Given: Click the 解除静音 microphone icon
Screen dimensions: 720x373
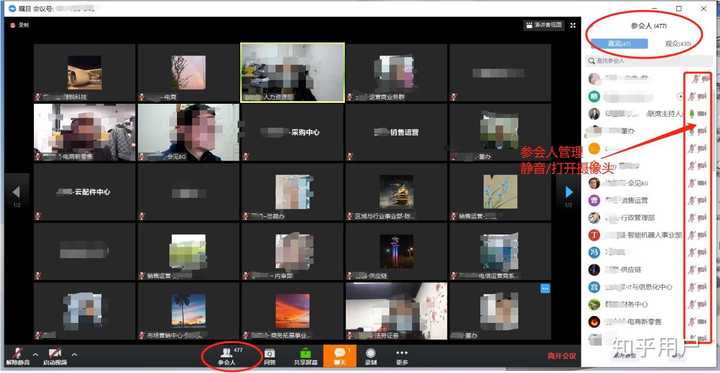Looking at the screenshot, I should click(x=17, y=354).
